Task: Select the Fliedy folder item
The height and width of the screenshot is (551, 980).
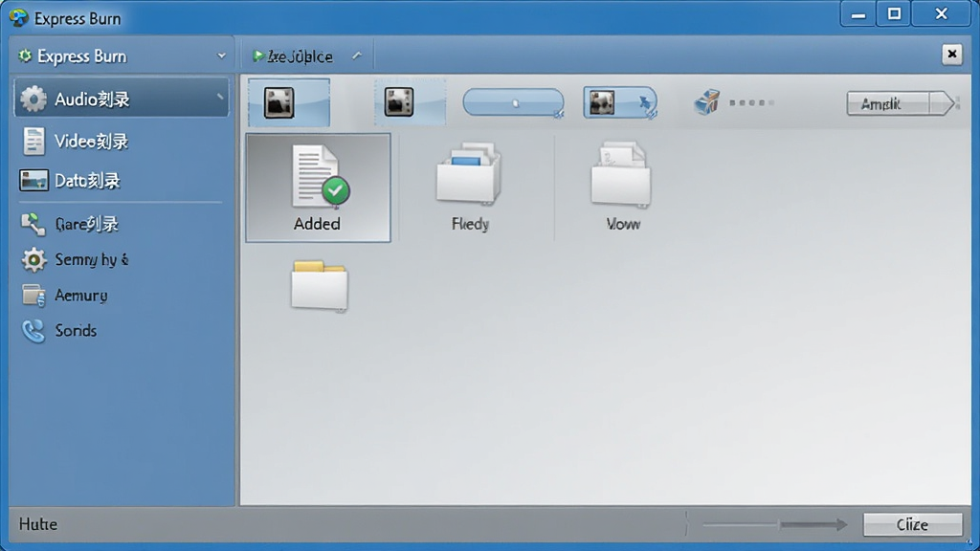Action: [469, 187]
